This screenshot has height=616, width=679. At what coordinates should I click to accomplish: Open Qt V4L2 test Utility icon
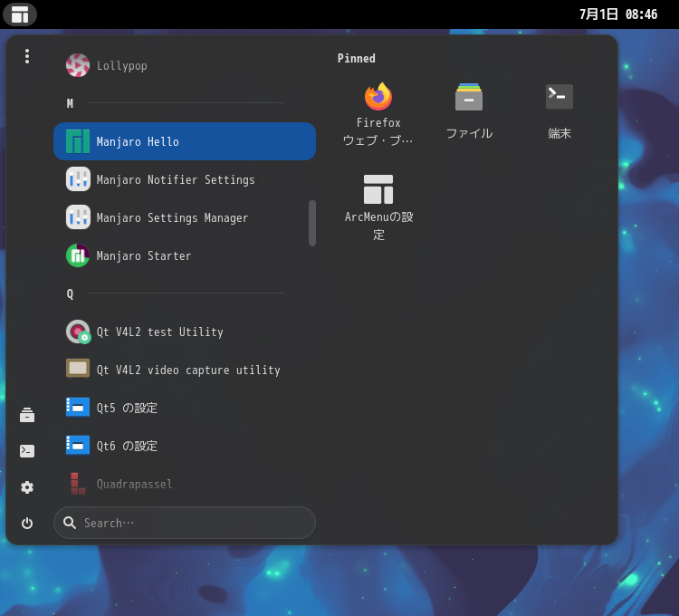pos(78,332)
